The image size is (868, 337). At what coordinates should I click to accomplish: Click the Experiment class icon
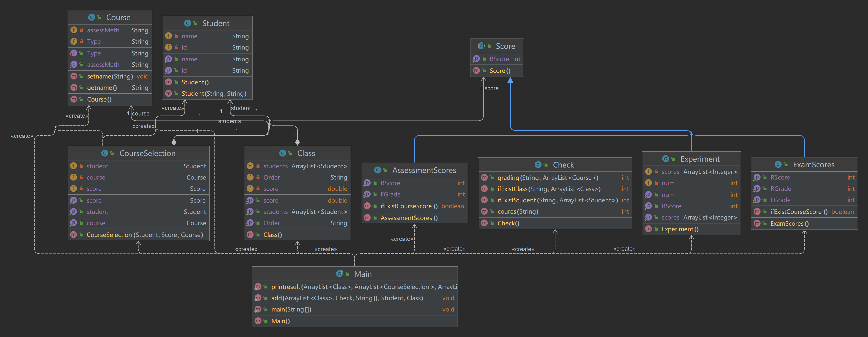click(x=665, y=159)
